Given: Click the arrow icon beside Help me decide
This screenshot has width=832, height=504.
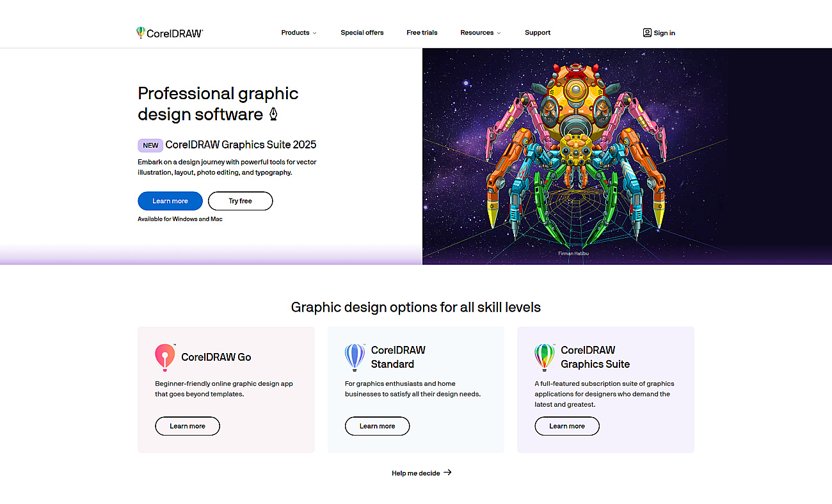Looking at the screenshot, I should coord(447,473).
